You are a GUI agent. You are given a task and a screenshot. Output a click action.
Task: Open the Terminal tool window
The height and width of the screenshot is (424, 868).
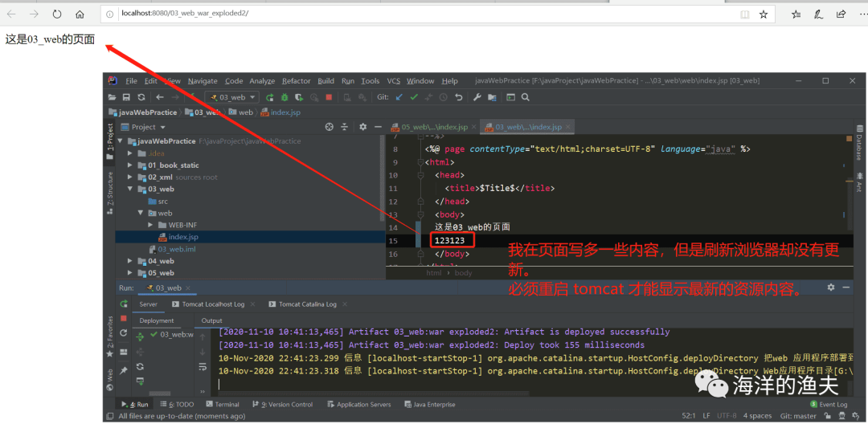(x=226, y=405)
